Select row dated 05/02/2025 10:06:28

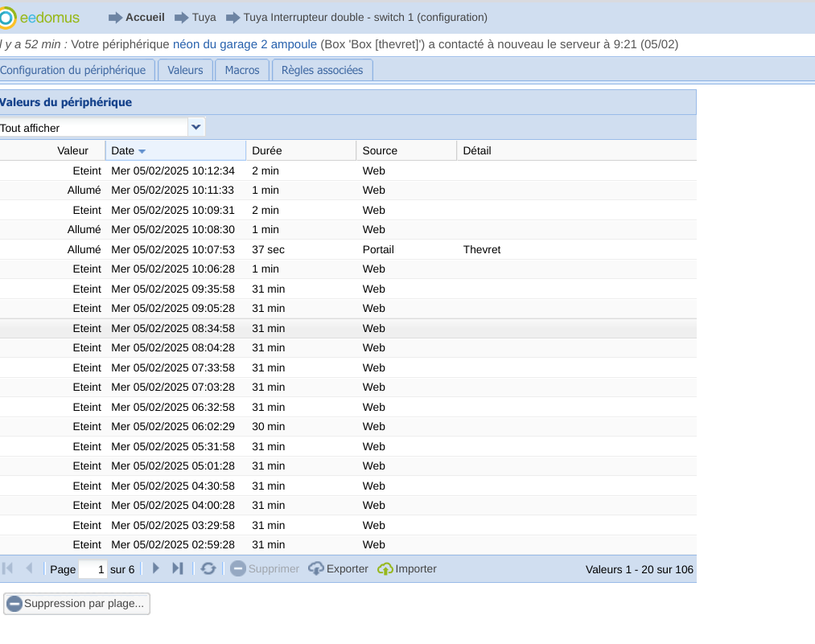[x=348, y=269]
